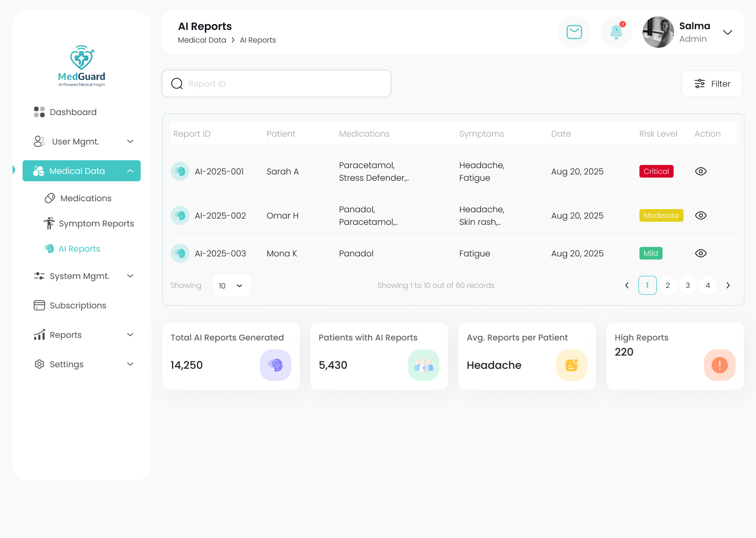Click the AI brain icon for AI-2025-001
Viewport: 756px width, 538px height.
click(x=180, y=171)
